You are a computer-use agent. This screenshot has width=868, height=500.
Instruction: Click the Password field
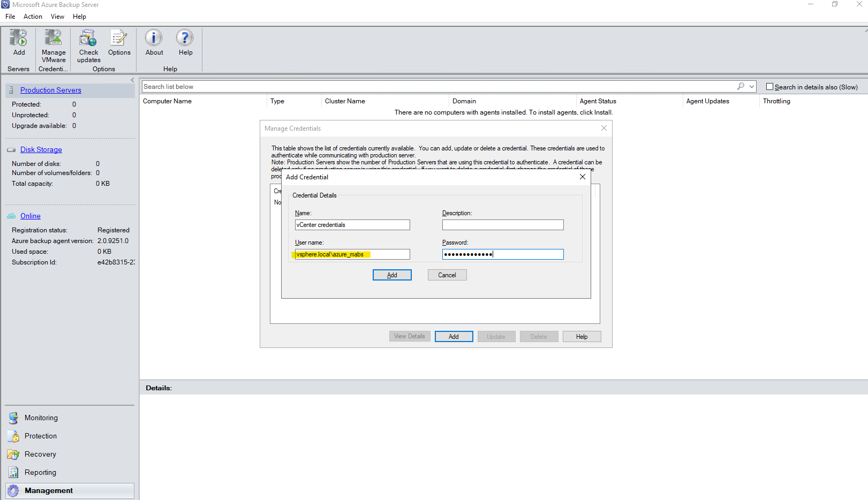[503, 254]
